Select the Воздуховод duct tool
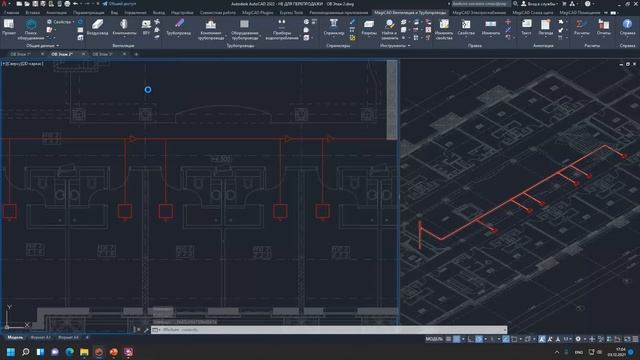 [98, 27]
